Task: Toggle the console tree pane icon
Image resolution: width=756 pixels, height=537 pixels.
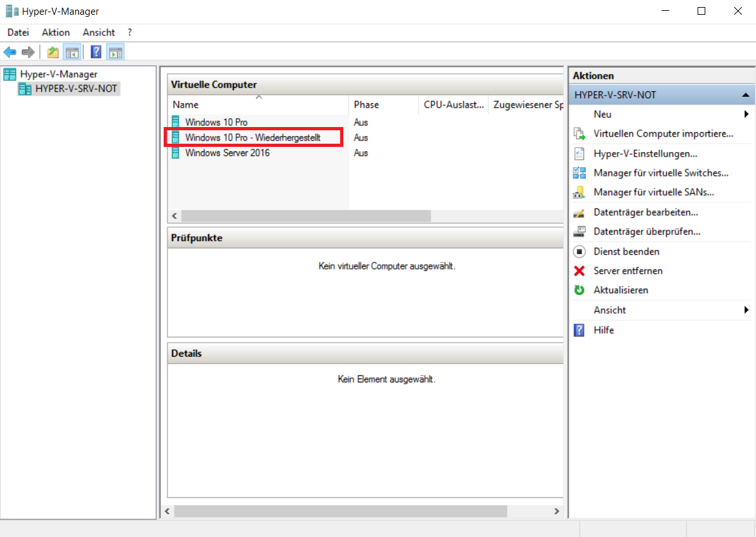Action: (72, 53)
